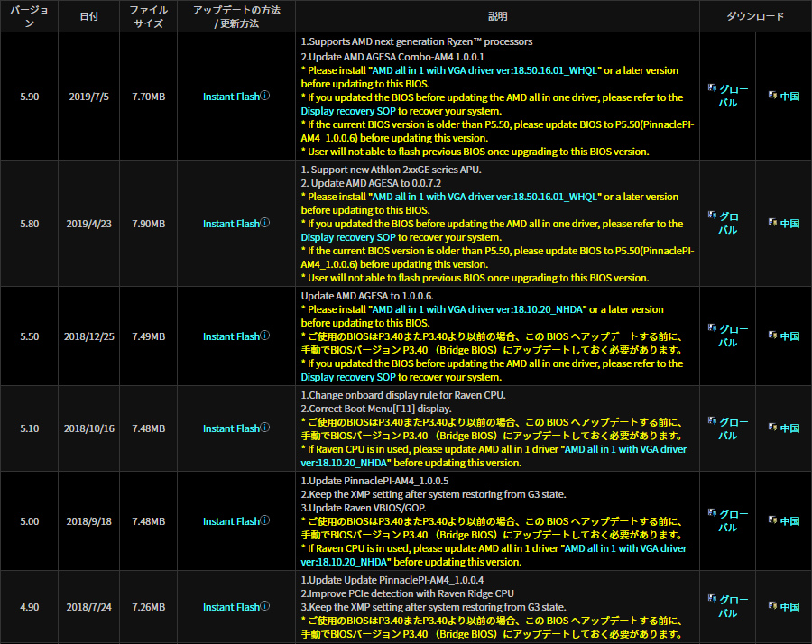Click the global download icon for BIOS 5.90

coord(712,89)
